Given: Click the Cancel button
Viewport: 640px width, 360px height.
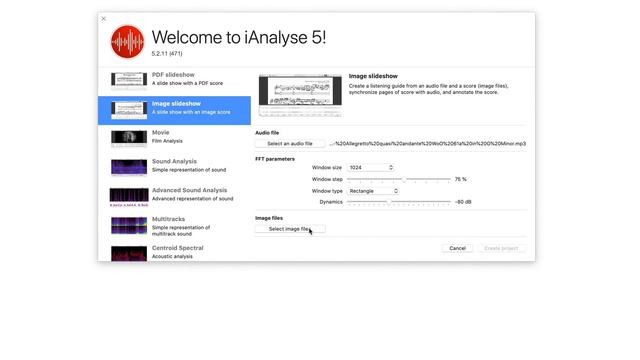Looking at the screenshot, I should click(457, 248).
